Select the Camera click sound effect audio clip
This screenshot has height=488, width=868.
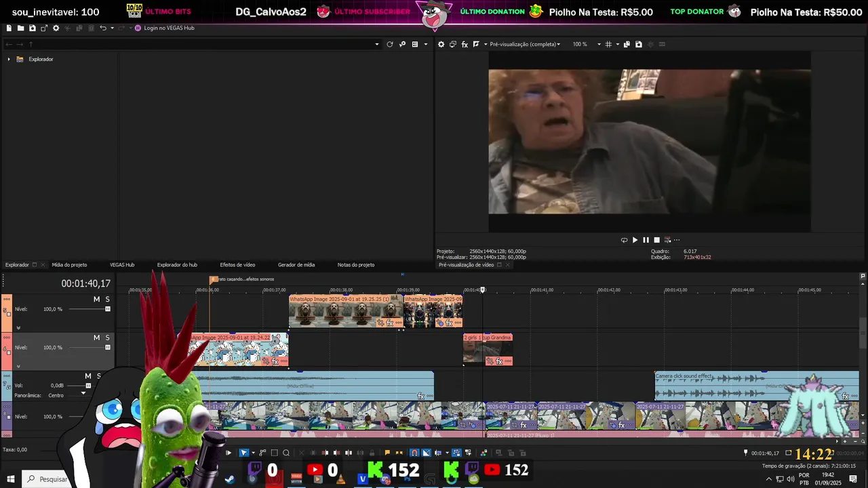(x=757, y=385)
